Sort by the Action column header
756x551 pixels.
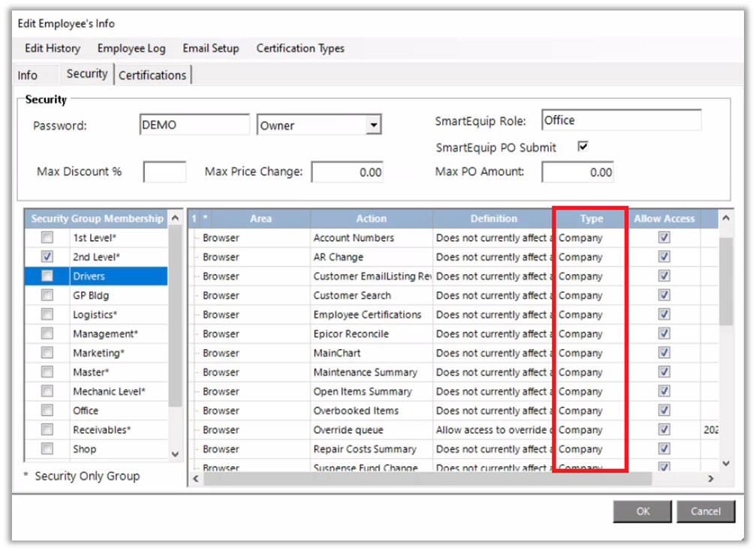pyautogui.click(x=371, y=218)
